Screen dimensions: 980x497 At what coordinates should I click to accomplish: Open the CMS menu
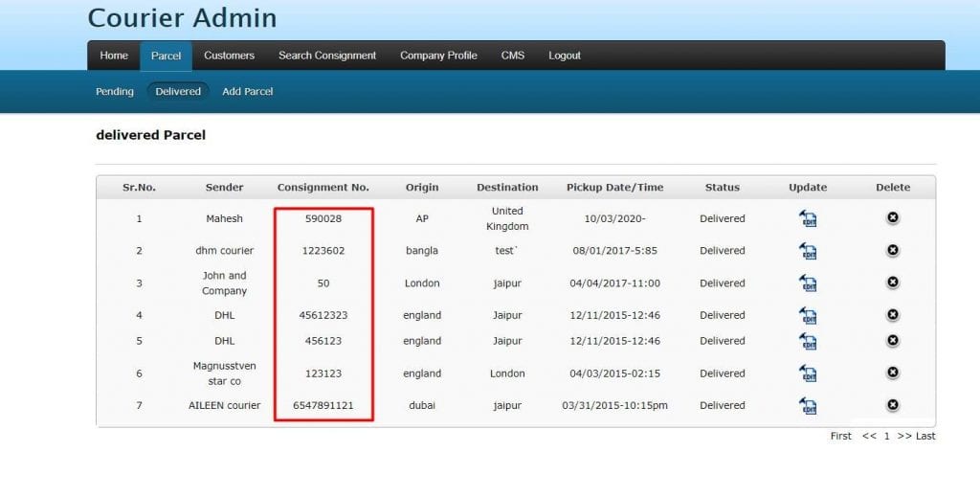point(513,56)
